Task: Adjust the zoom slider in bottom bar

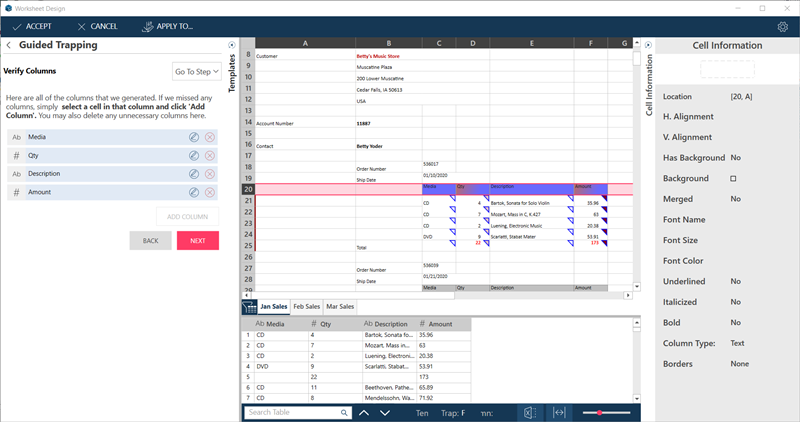Action: tap(600, 412)
